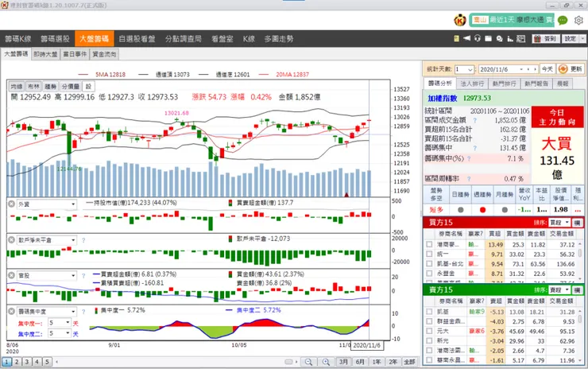
Task: Open the 資金流向 sub-tab
Action: [x=104, y=54]
